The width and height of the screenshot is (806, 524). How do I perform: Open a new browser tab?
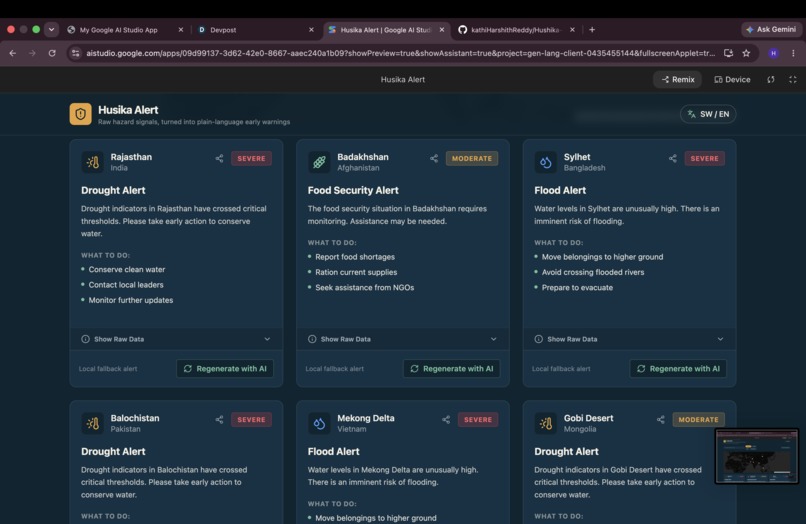[x=592, y=30]
